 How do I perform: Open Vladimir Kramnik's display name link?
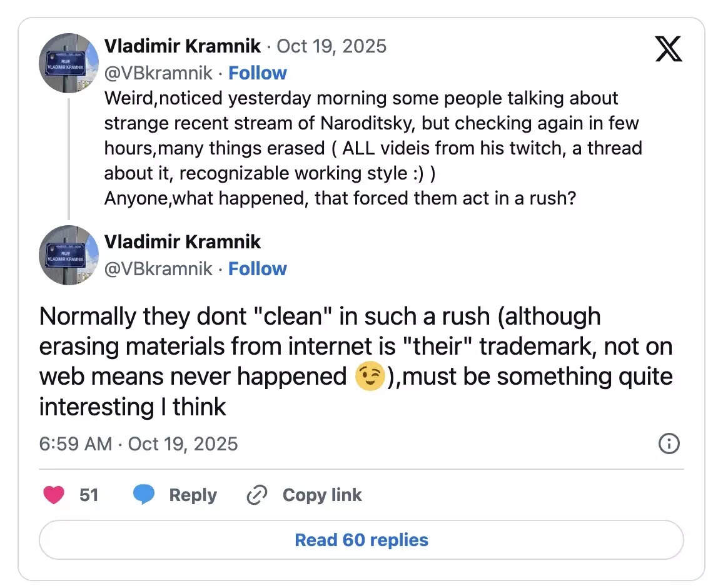pyautogui.click(x=183, y=46)
